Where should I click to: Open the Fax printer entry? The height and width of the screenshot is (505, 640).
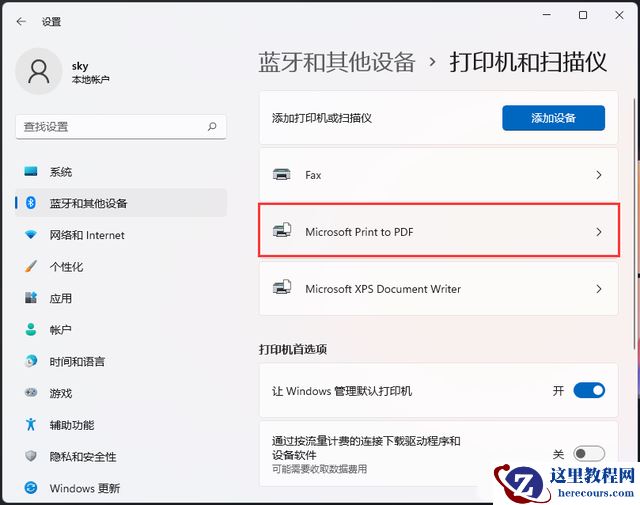[x=439, y=175]
